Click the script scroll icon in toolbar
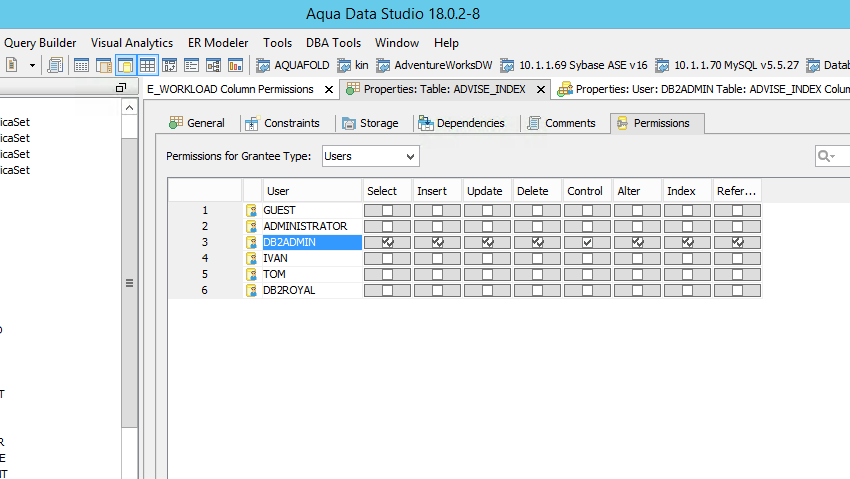850x479 pixels. coord(55,66)
